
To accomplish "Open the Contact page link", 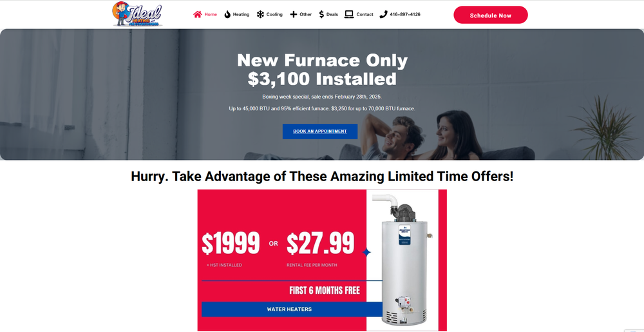I will (365, 14).
